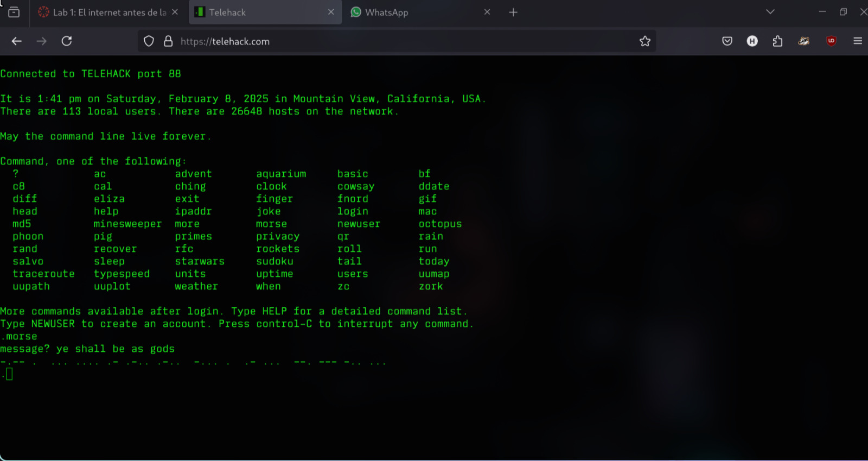Click the extension icon beside uBlock
This screenshot has width=868, height=461.
[x=804, y=41]
